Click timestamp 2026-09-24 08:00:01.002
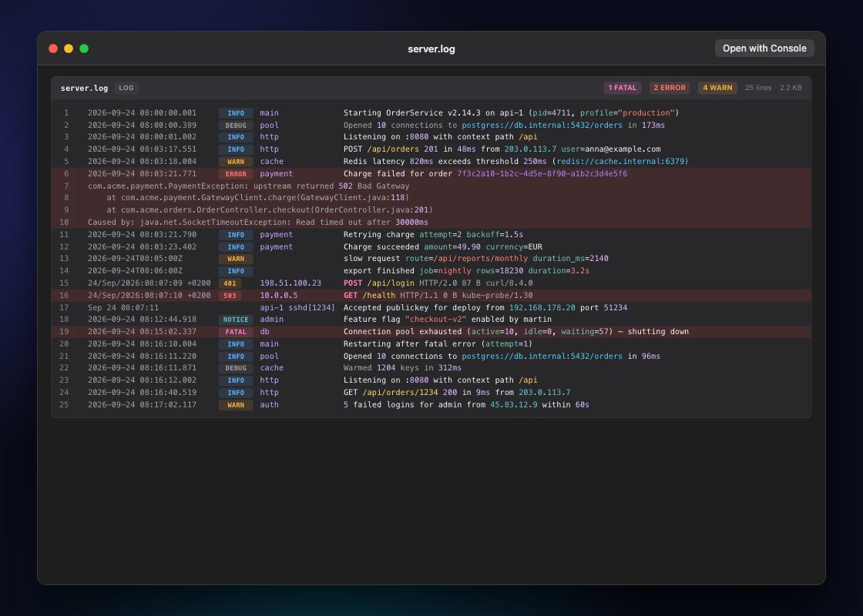This screenshot has width=863, height=616. pos(142,137)
